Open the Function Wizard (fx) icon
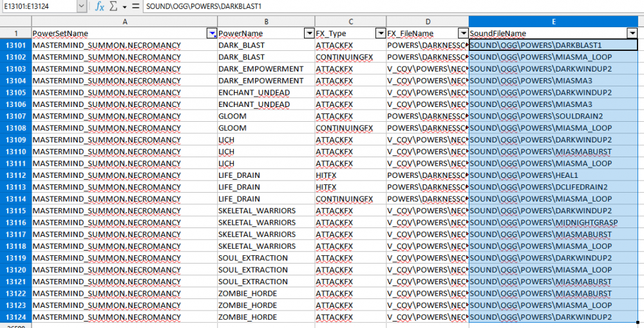 pos(100,6)
